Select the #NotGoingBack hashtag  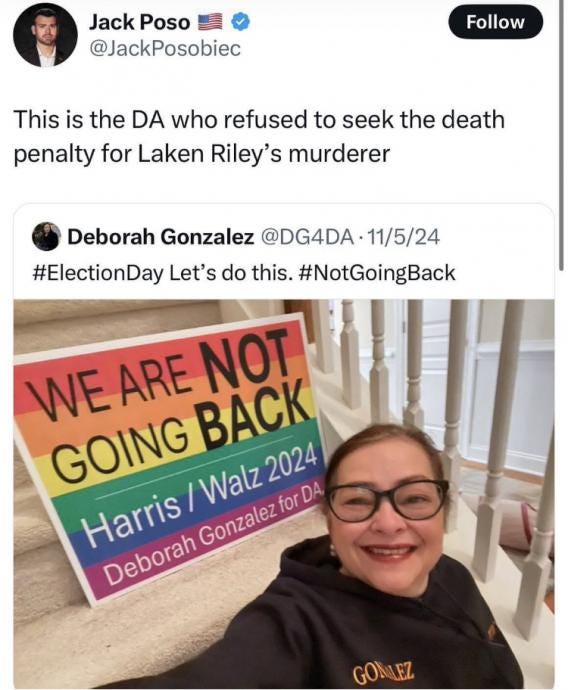pos(377,273)
